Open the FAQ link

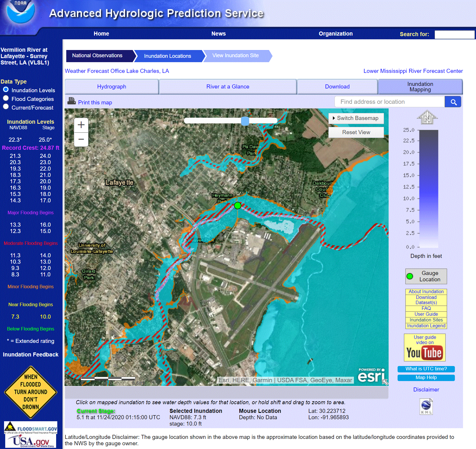(x=426, y=308)
